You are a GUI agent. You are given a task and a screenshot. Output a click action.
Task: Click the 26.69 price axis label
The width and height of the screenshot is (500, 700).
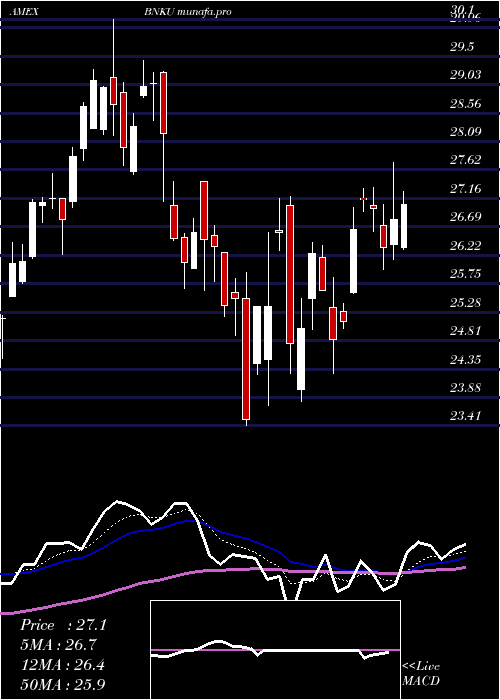click(x=465, y=217)
